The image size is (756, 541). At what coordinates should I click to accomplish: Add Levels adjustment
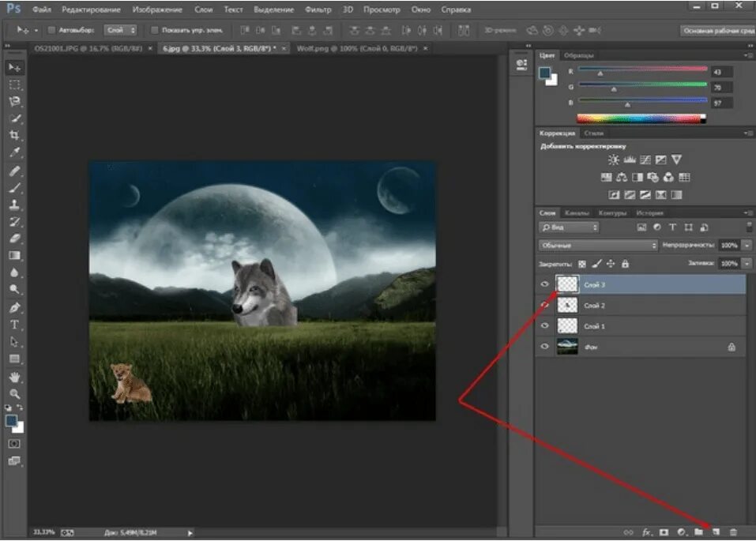[x=629, y=160]
